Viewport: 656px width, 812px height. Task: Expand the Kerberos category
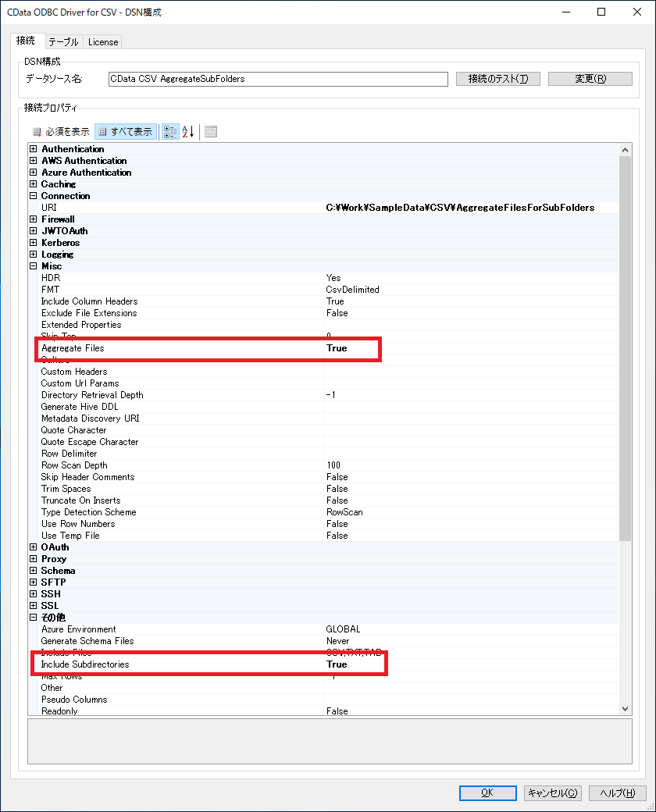tap(33, 242)
